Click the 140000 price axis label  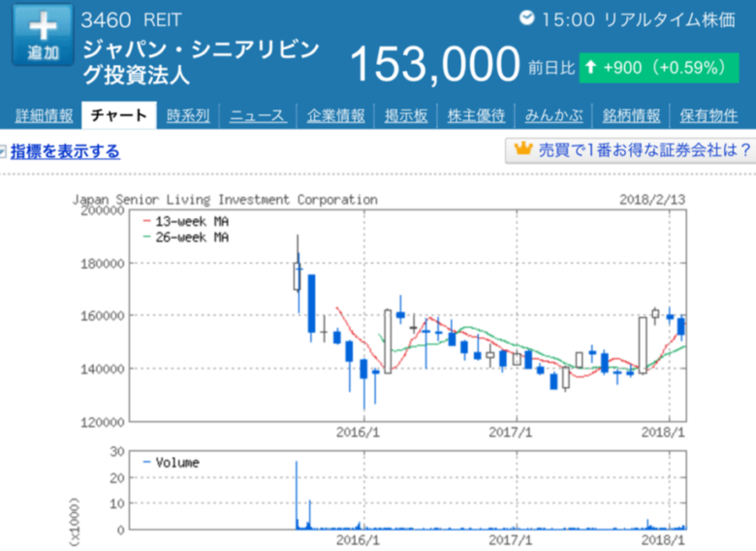102,369
